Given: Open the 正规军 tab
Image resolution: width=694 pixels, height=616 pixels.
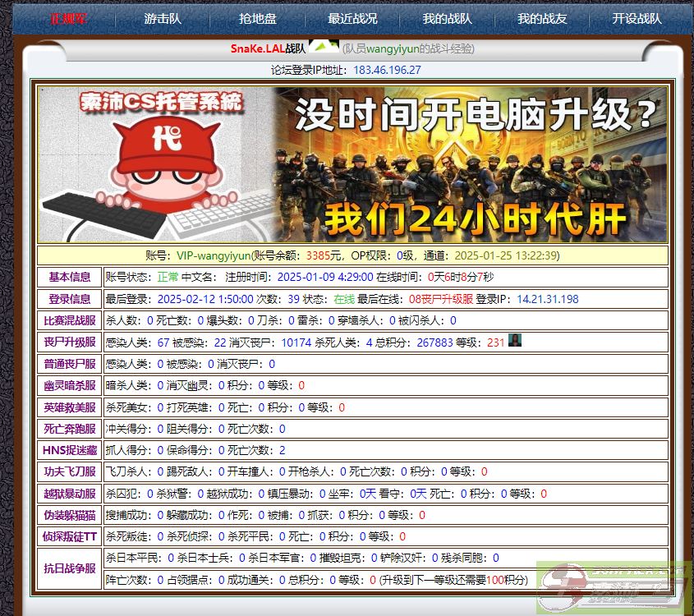Looking at the screenshot, I should pyautogui.click(x=68, y=19).
